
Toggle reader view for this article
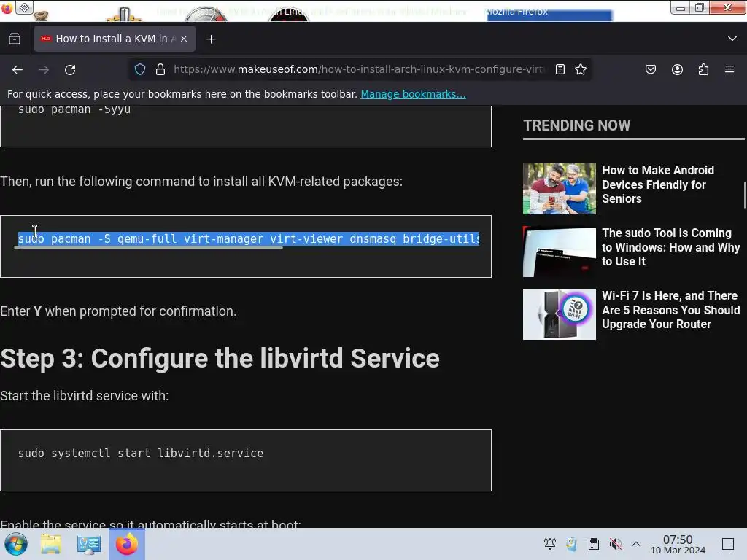560,69
